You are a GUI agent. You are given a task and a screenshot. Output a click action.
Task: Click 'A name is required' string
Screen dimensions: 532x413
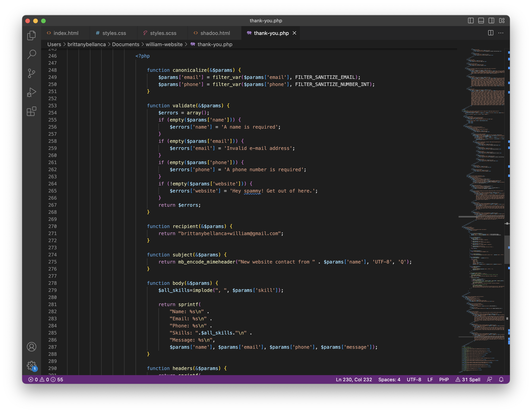point(249,127)
